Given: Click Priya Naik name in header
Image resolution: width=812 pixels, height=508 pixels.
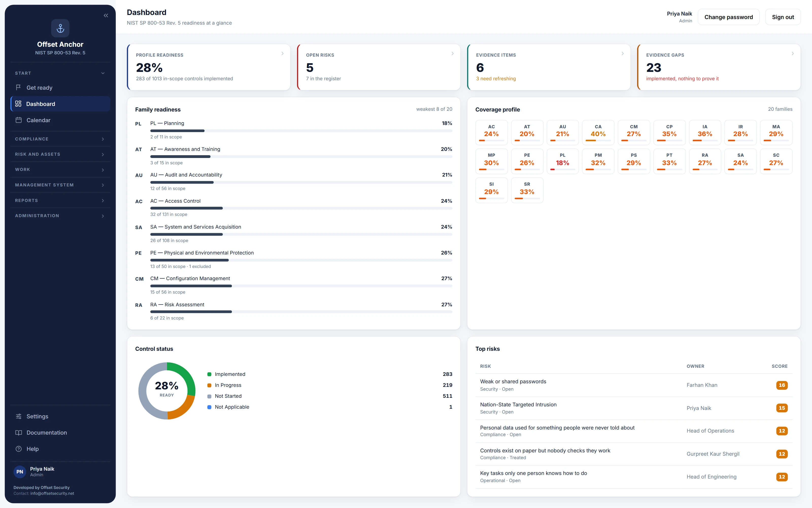Looking at the screenshot, I should (679, 14).
